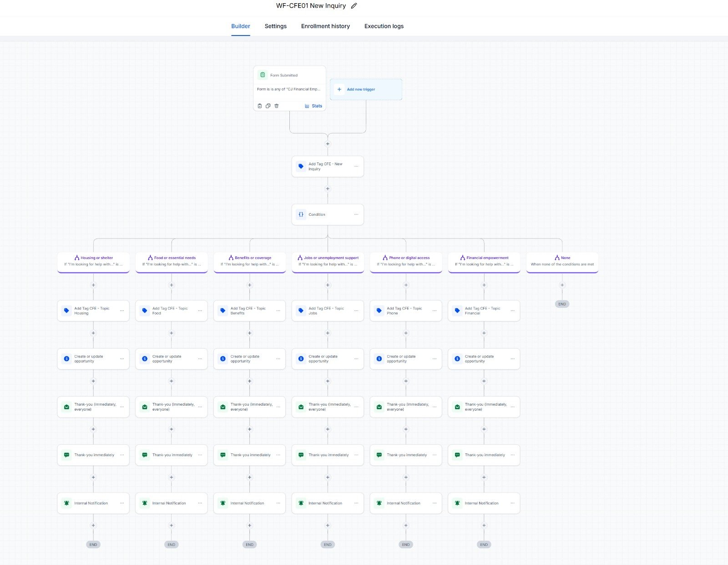This screenshot has width=728, height=565.
Task: Open Stats on the Form Submitted trigger
Action: (x=313, y=106)
